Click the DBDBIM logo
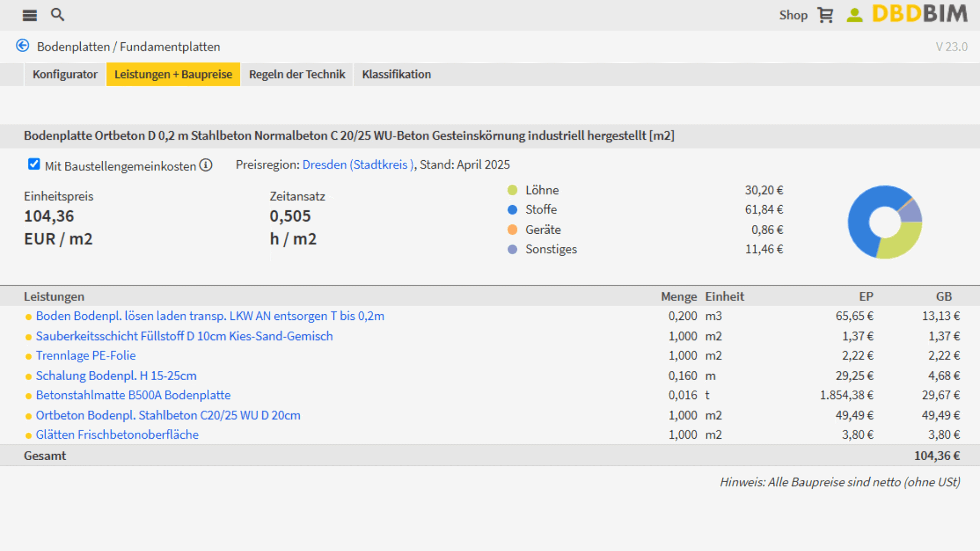This screenshot has width=980, height=551. pos(920,14)
